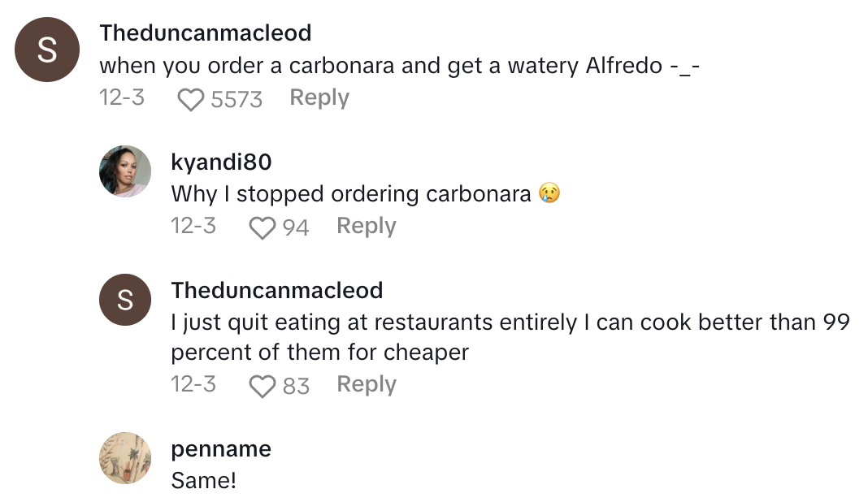Tap the crying emoji in kyandi80's comment
868x502 pixels.
(549, 194)
